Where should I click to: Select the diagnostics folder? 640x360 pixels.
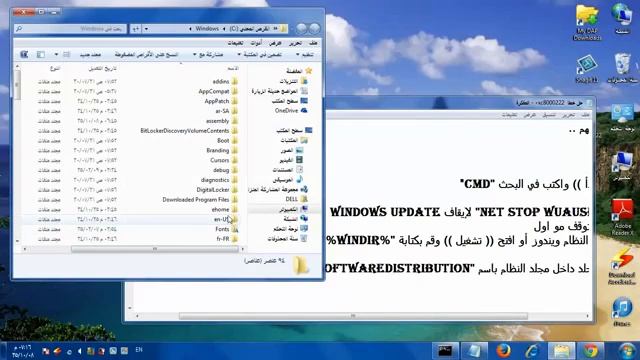click(220, 180)
